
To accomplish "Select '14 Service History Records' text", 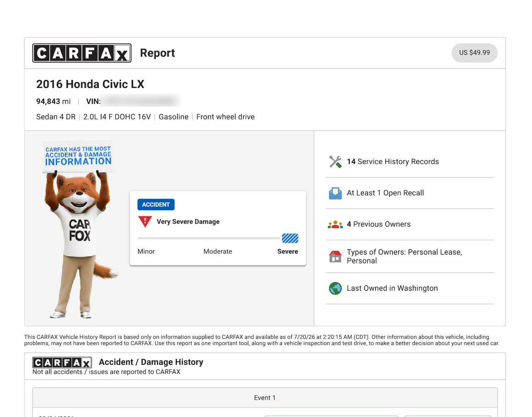I will pyautogui.click(x=393, y=162).
